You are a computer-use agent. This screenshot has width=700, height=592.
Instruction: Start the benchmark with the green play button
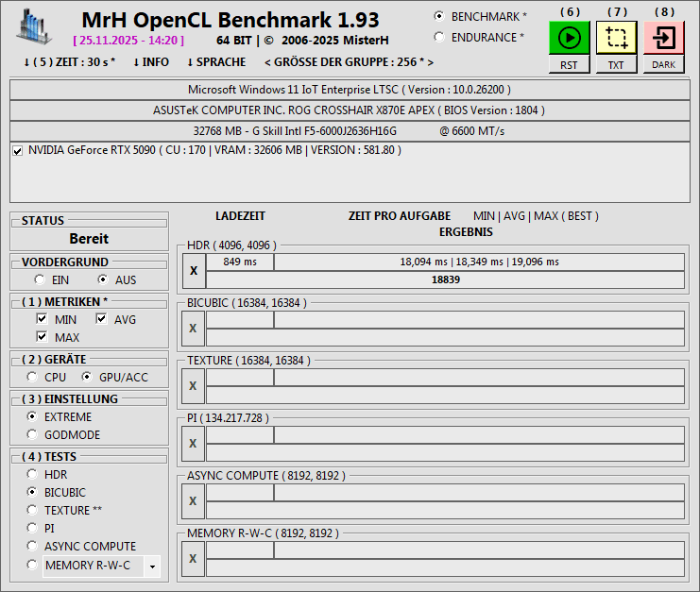coord(570,38)
